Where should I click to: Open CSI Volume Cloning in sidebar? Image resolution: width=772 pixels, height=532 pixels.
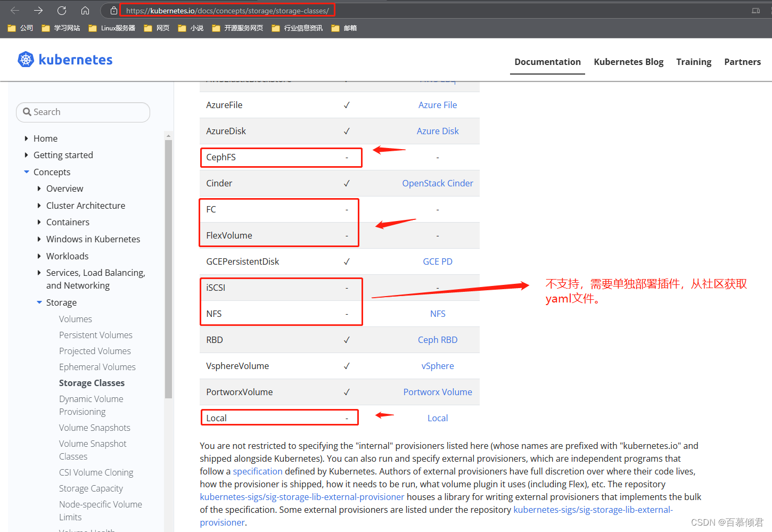[x=96, y=472]
